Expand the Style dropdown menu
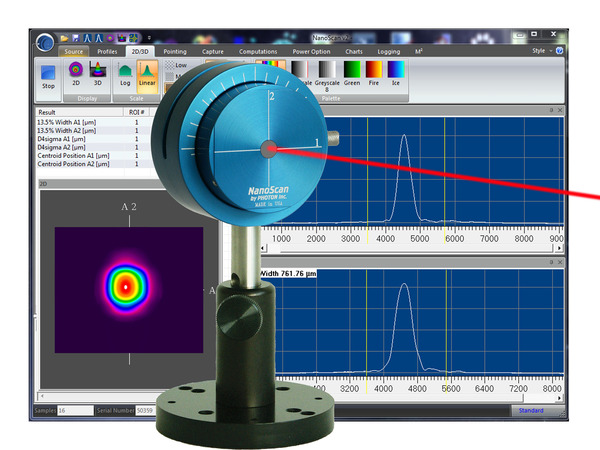This screenshot has width=600, height=450. pyautogui.click(x=540, y=50)
